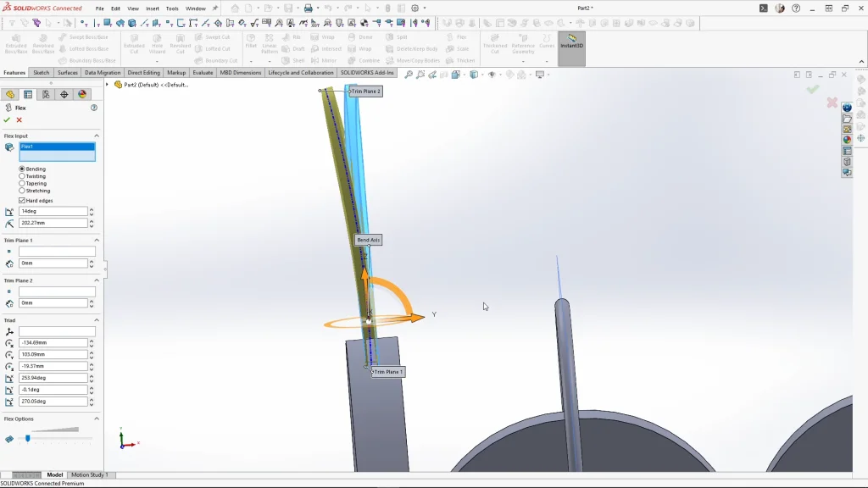Open the PropertyManager tab icon
868x488 pixels.
tap(28, 95)
